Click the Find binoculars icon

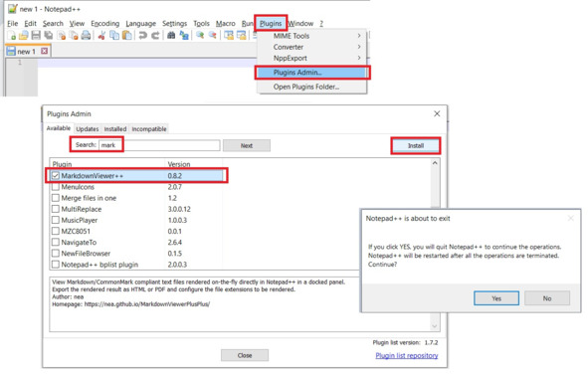[x=171, y=36]
